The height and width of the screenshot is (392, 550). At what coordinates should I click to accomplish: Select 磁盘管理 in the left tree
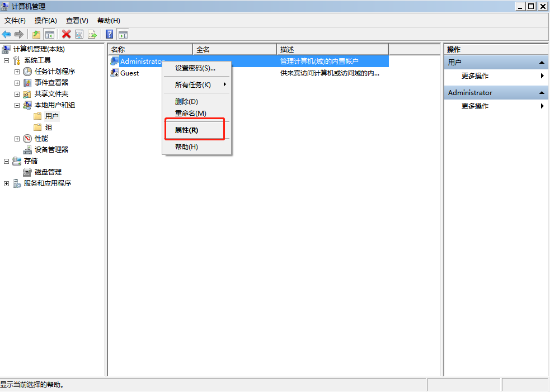coord(48,172)
